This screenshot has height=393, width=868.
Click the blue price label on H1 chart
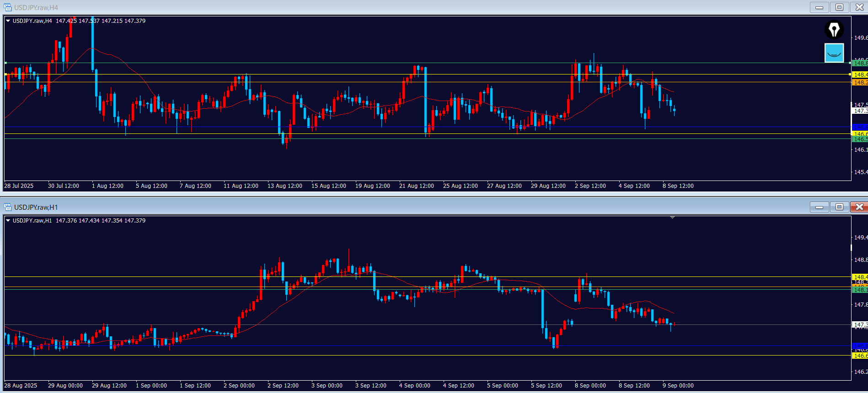859,345
